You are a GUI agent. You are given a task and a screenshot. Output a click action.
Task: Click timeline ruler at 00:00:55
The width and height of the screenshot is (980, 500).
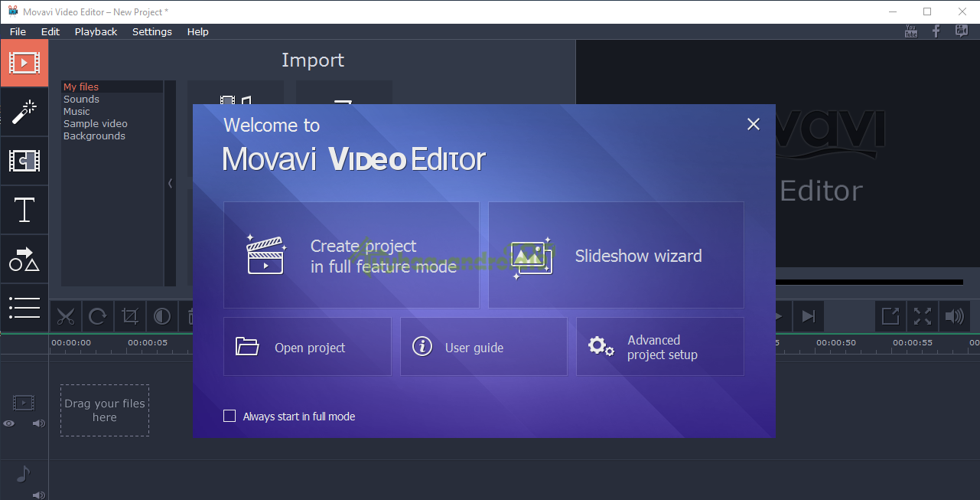[913, 343]
